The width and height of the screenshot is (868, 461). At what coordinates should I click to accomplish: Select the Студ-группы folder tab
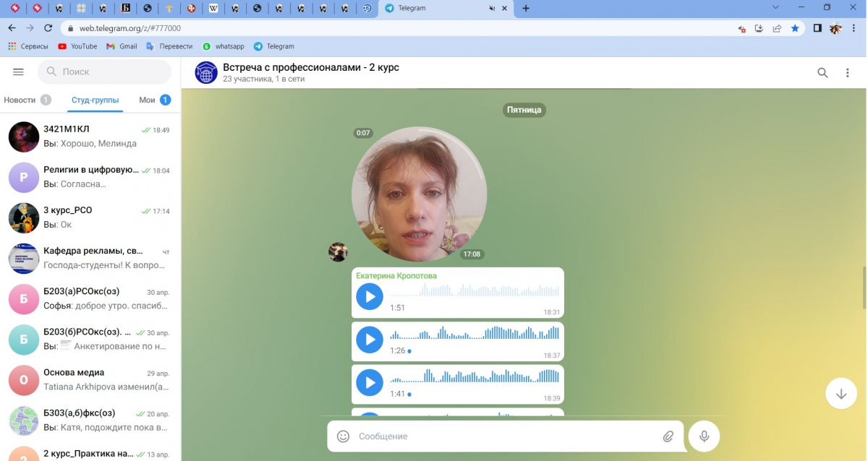point(95,100)
